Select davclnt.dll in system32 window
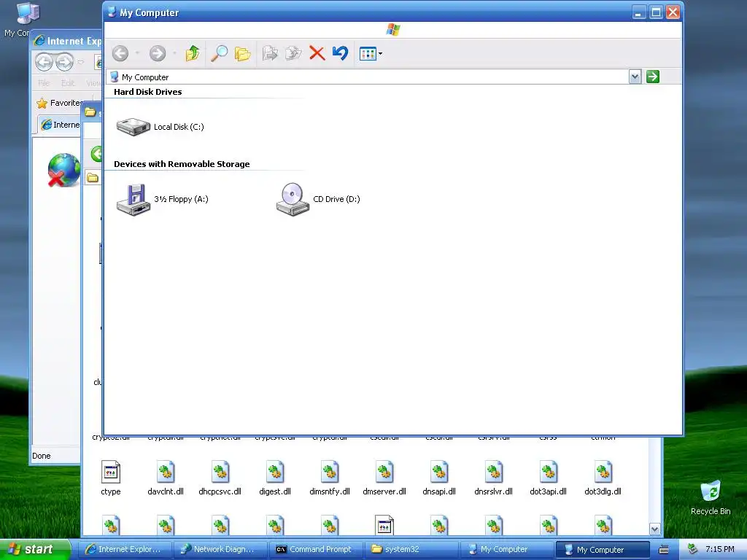Screen dimensions: 747x560 [x=166, y=478]
